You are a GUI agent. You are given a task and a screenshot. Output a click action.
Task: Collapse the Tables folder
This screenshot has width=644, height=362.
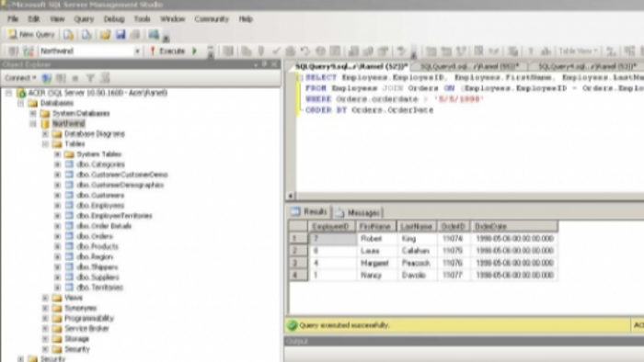point(45,144)
